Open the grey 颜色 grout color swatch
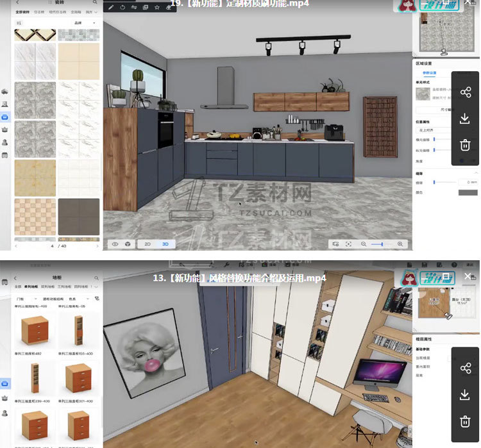Screen dimensions: 481x448 point(468,192)
